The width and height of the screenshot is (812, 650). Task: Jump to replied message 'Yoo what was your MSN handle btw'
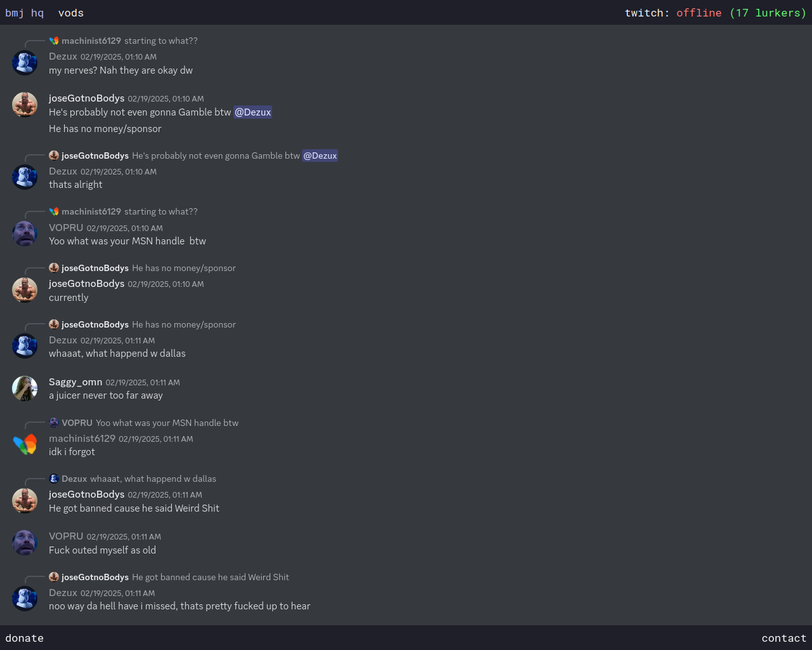167,423
